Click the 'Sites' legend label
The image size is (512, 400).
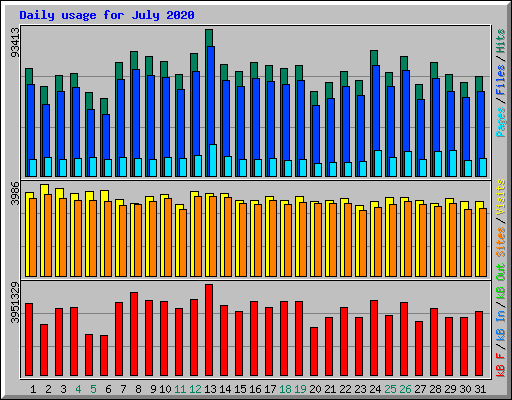(501, 242)
